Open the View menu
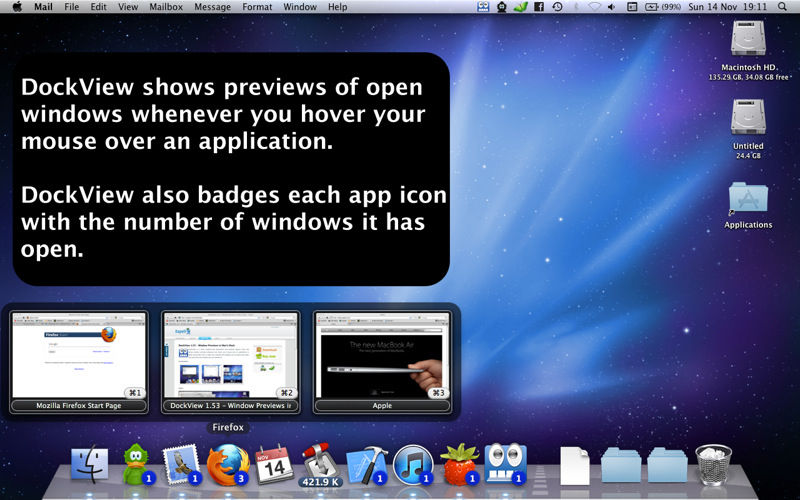Viewport: 800px width, 500px height. tap(128, 7)
